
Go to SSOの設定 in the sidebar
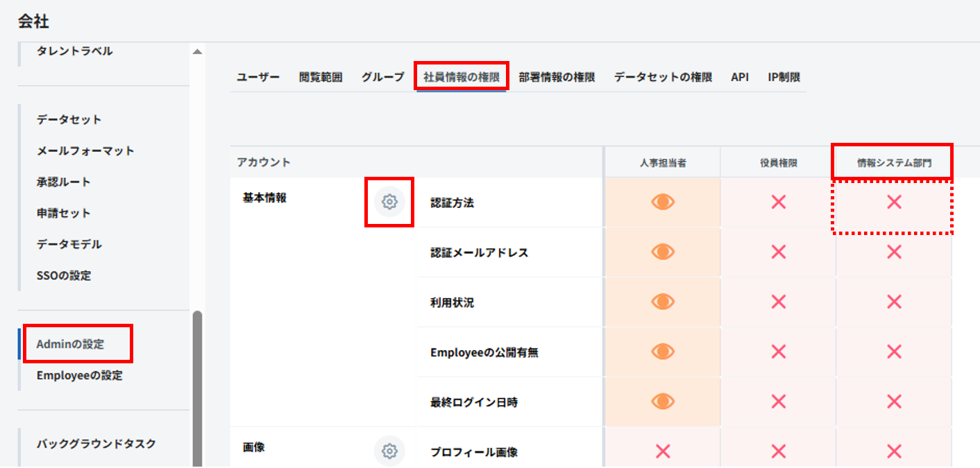click(x=64, y=275)
